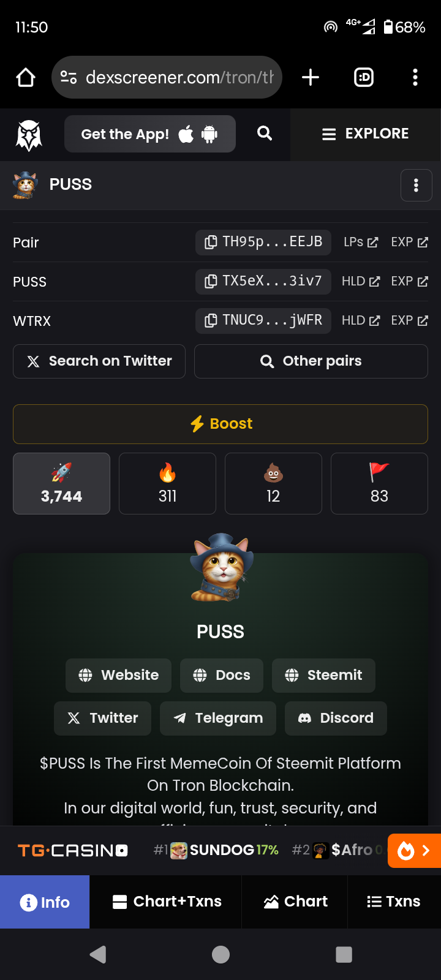Open LPs link for the Pair

coord(361,242)
